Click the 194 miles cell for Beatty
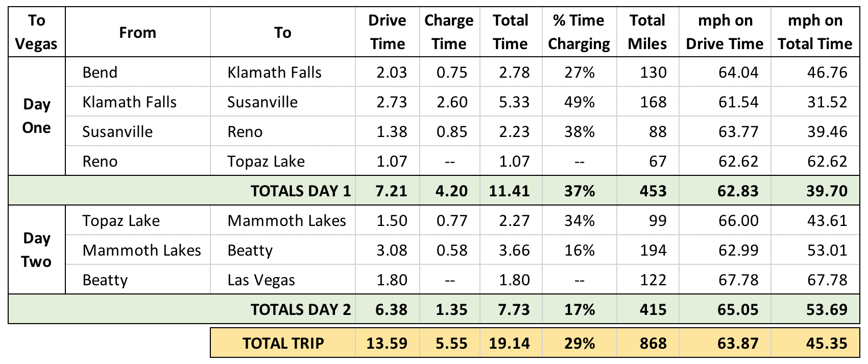 click(x=647, y=250)
